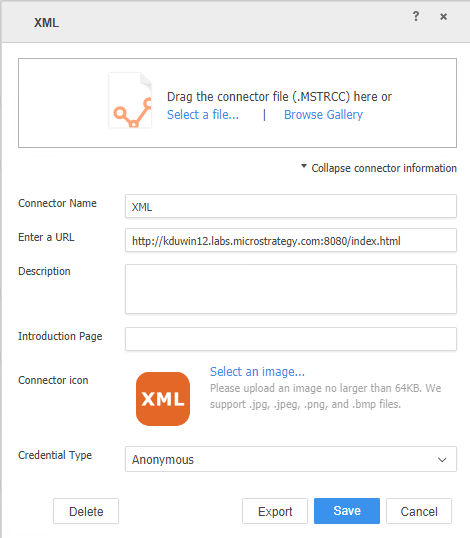Click into the Enter a URL field
470x538 pixels.
tap(291, 240)
